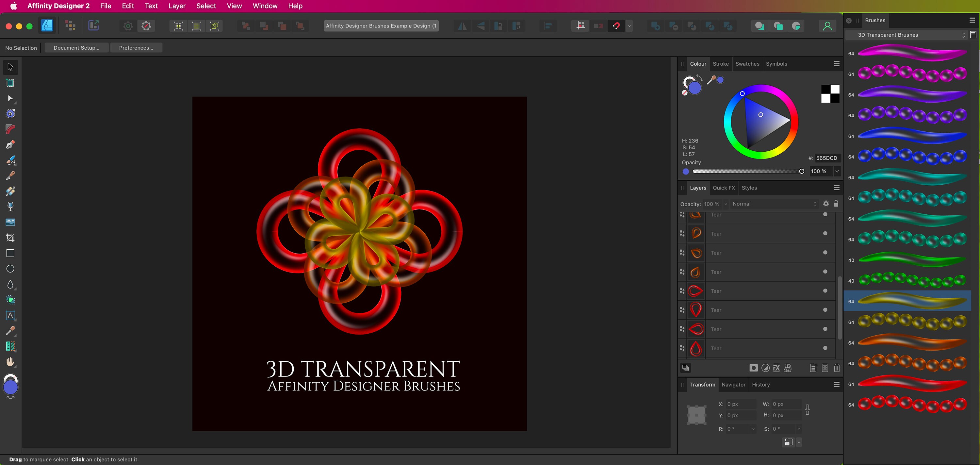Select the Pen tool
The width and height of the screenshot is (980, 465).
(x=10, y=145)
